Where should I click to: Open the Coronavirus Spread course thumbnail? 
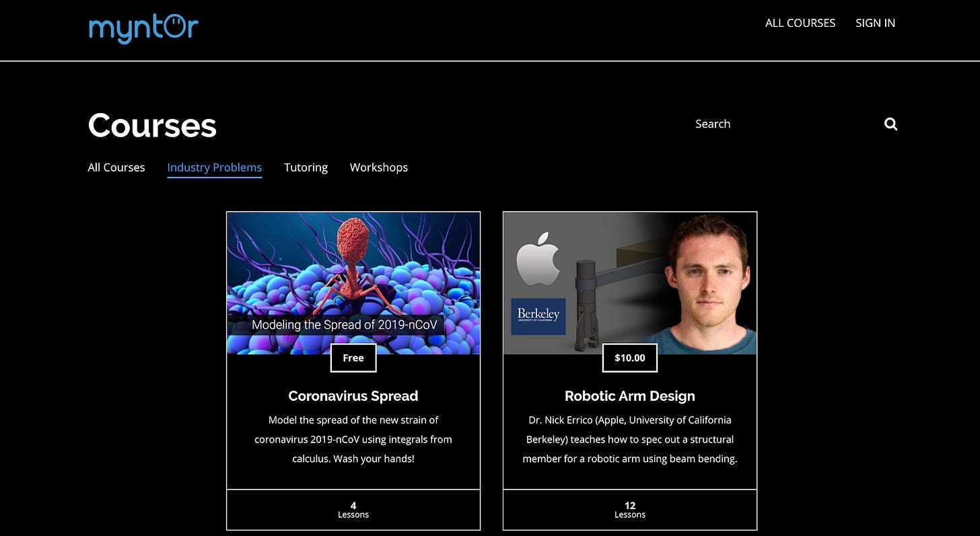pos(353,283)
